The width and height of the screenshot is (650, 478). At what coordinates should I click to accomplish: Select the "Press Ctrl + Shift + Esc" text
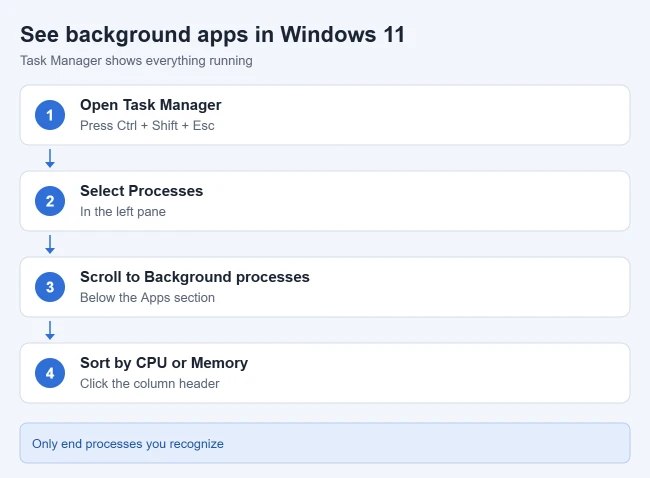pos(147,125)
